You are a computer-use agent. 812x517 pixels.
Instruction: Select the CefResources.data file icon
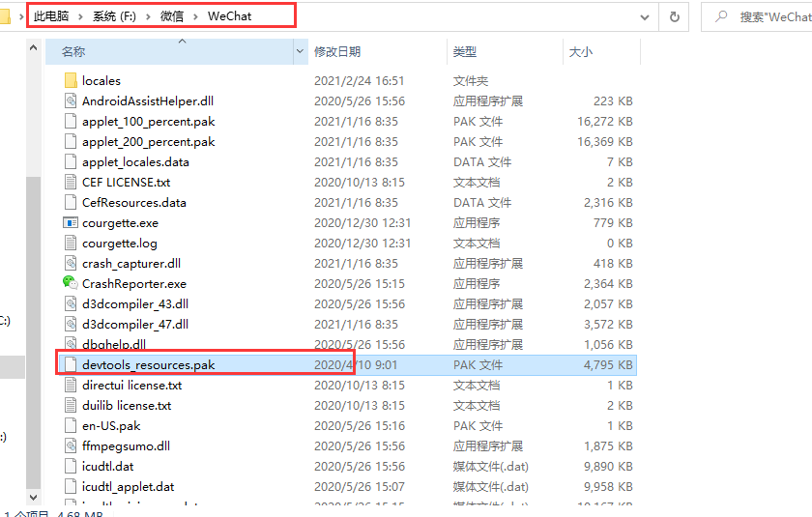[71, 202]
